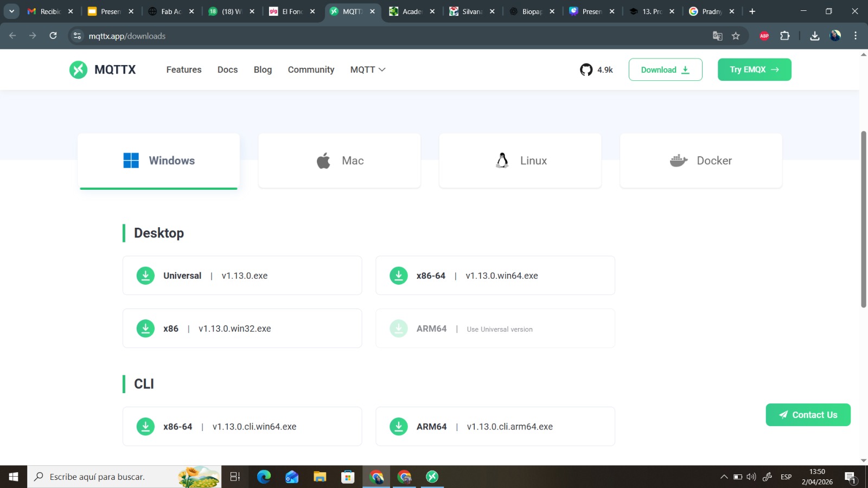Open the notification center icon
868x488 pixels.
851,477
